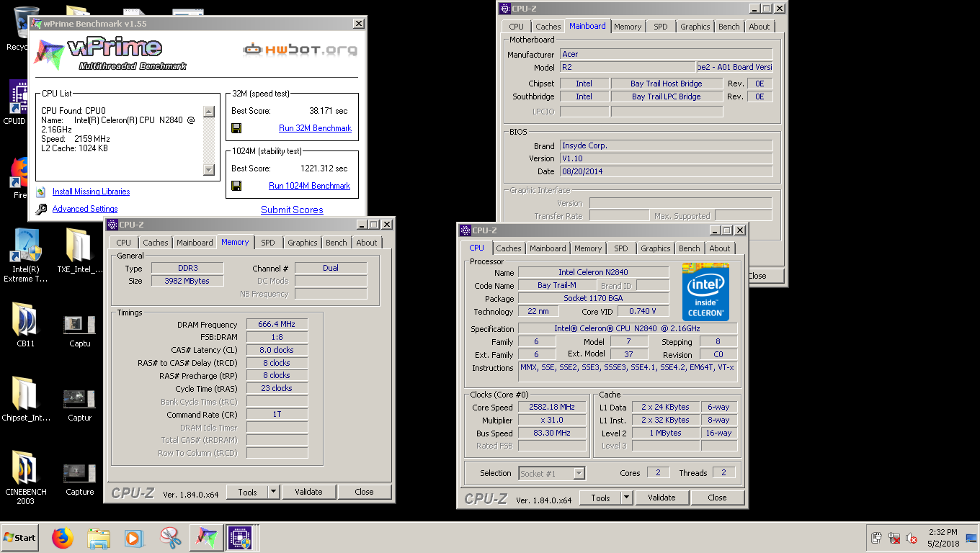
Task: Switch to CPU-Z taskbar button
Action: click(x=240, y=538)
